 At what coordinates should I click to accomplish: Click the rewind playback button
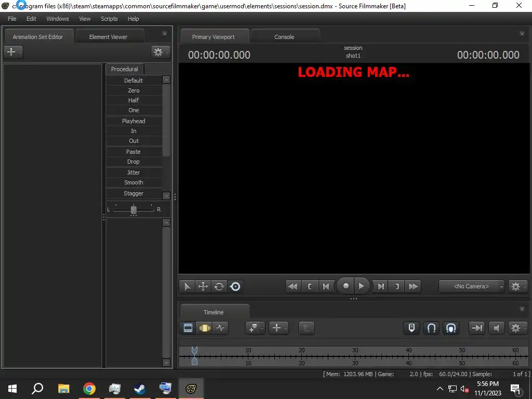pyautogui.click(x=293, y=286)
